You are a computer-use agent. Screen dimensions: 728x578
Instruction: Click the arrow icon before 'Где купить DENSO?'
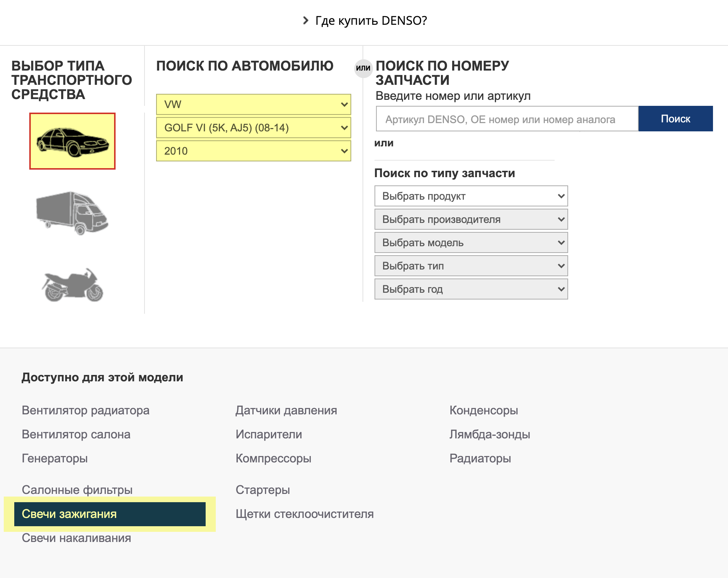[306, 20]
